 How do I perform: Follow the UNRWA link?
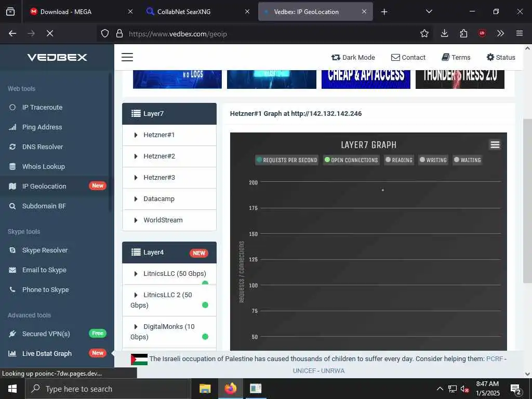click(x=333, y=371)
